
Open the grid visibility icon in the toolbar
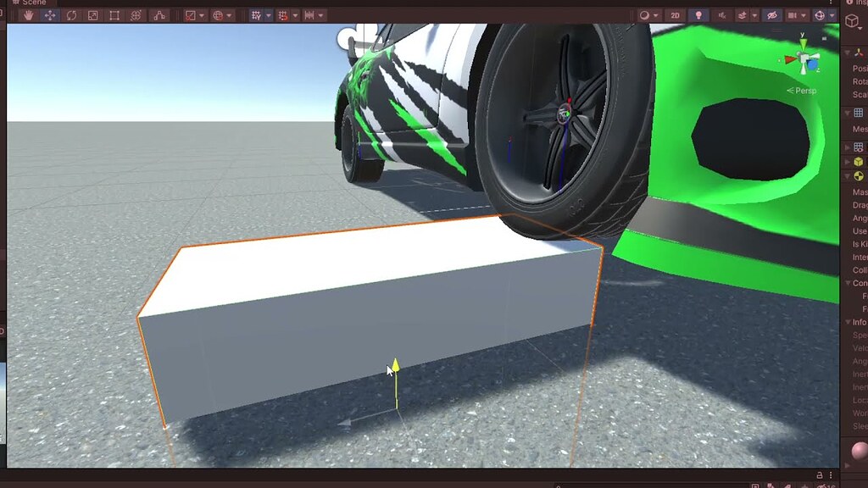click(256, 14)
